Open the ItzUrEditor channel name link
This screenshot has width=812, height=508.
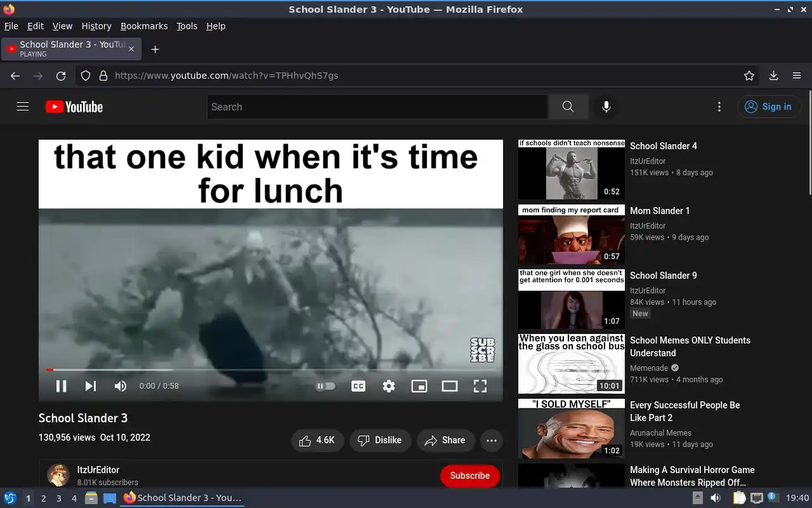[98, 470]
